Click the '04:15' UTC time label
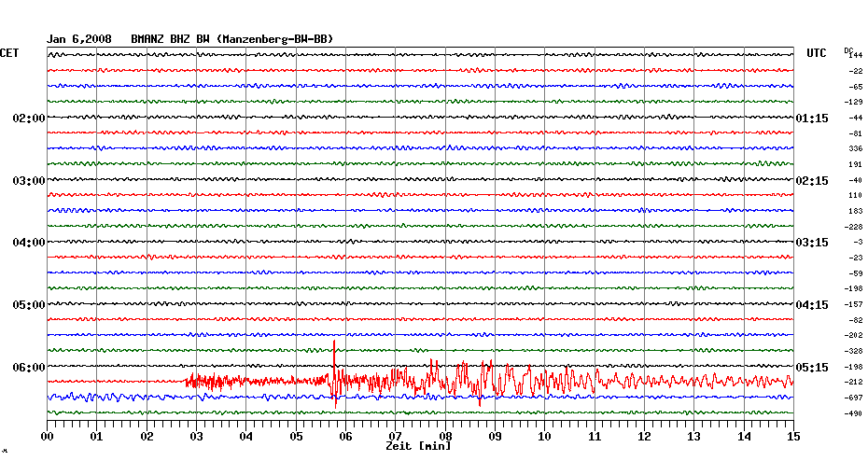The image size is (868, 461). (x=812, y=305)
